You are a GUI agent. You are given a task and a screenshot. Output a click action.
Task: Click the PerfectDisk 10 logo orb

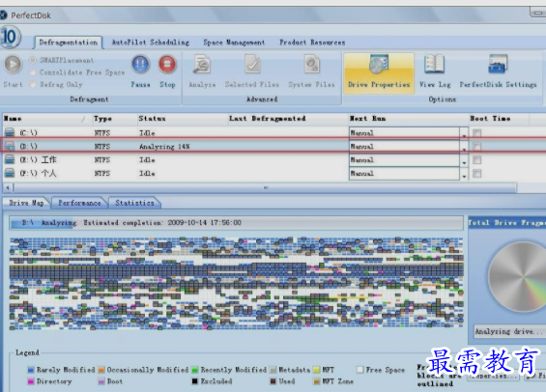pos(10,37)
